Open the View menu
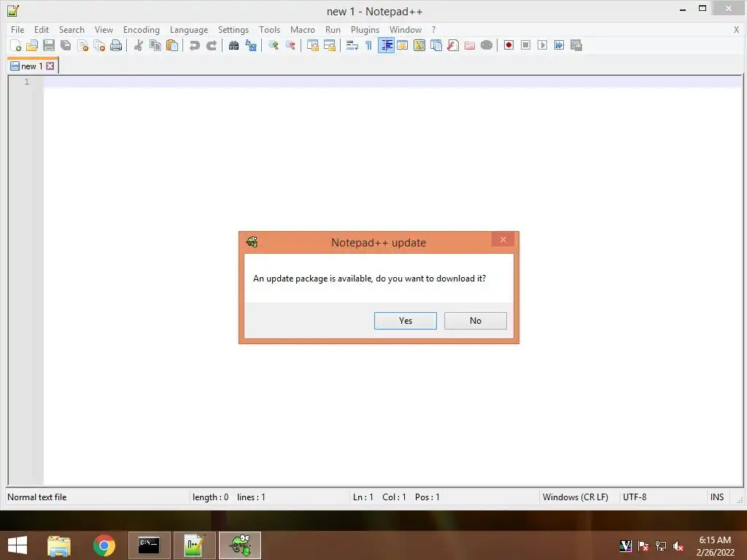Viewport: 747px width, 560px height. pos(104,29)
